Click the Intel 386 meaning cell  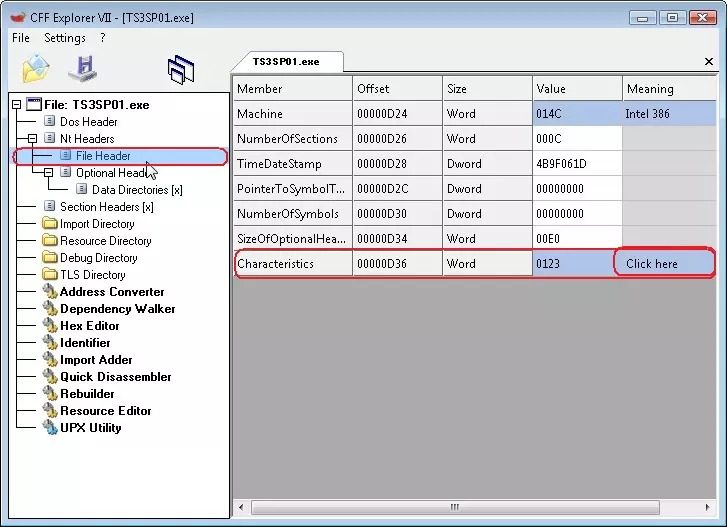coord(670,114)
